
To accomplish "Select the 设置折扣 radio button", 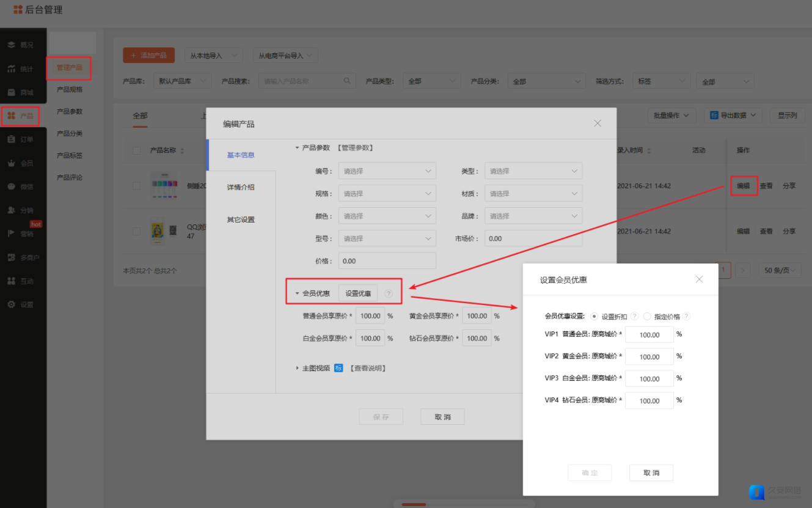I will [595, 317].
